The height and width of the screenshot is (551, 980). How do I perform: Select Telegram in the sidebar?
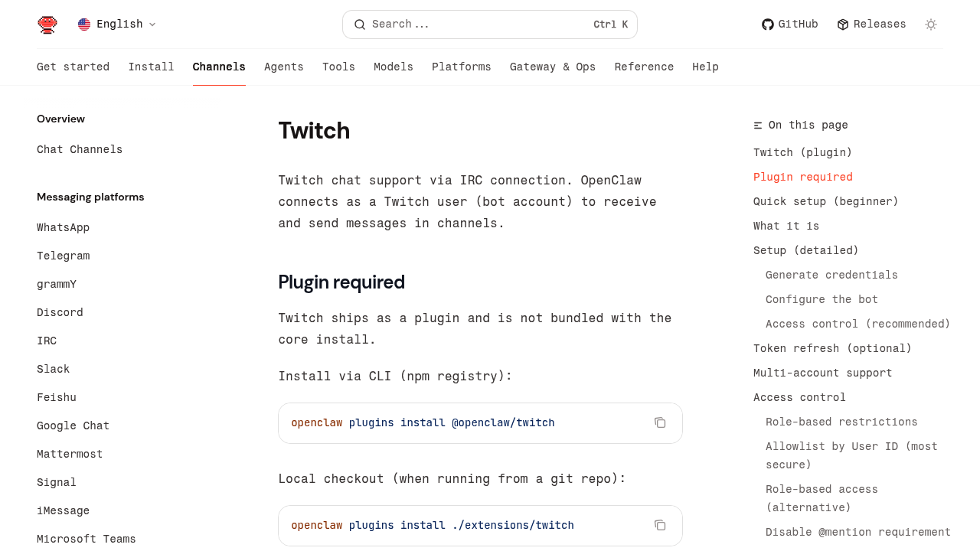click(x=64, y=256)
